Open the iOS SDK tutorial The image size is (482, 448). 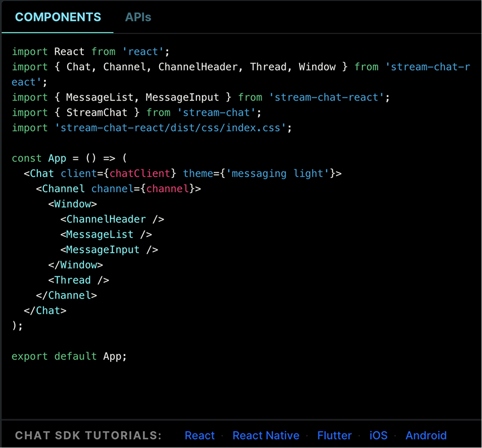point(378,436)
